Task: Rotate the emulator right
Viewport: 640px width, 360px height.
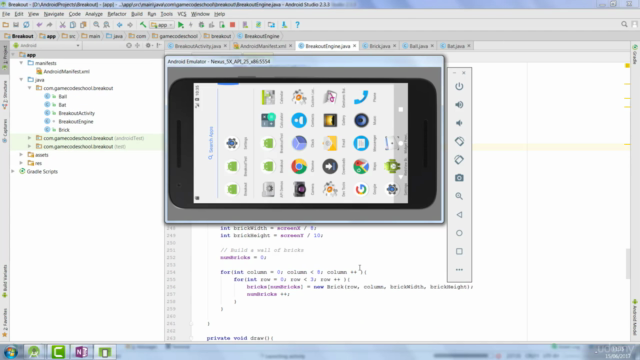Action: point(459,160)
